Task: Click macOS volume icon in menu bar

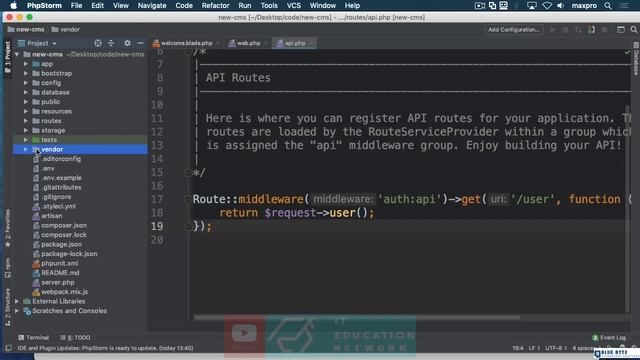Action: [x=560, y=6]
